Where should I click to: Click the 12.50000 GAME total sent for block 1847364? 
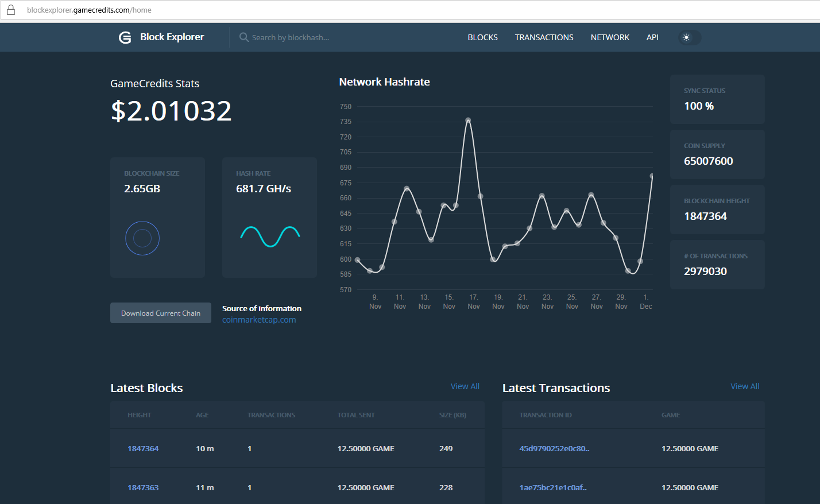[366, 448]
